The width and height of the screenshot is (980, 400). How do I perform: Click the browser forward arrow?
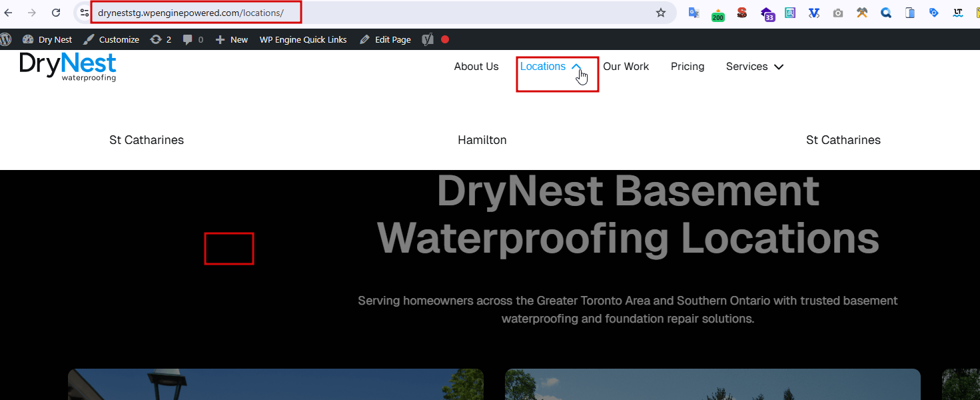32,13
